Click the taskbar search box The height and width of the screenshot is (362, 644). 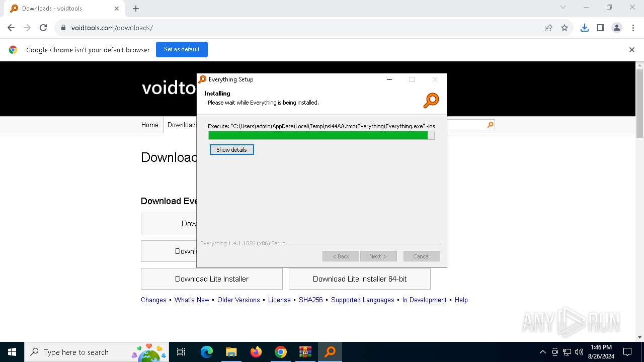(97, 352)
